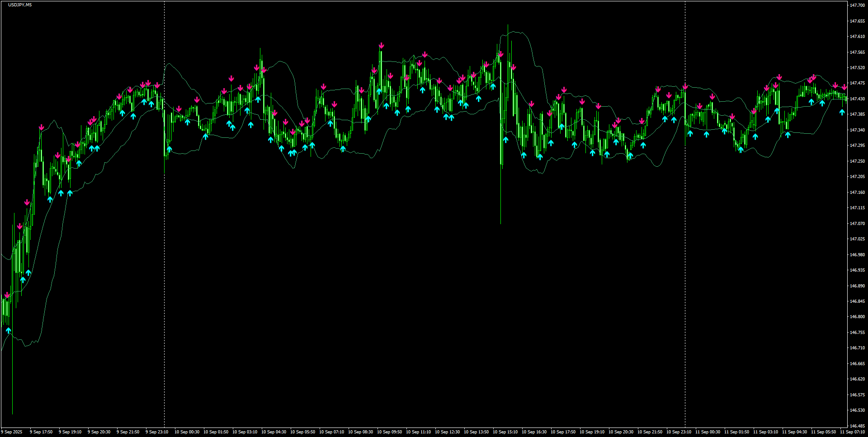Viewport: 868px width, 437px height.
Task: Click the 11 Sep 04:30 time label
Action: (795, 432)
